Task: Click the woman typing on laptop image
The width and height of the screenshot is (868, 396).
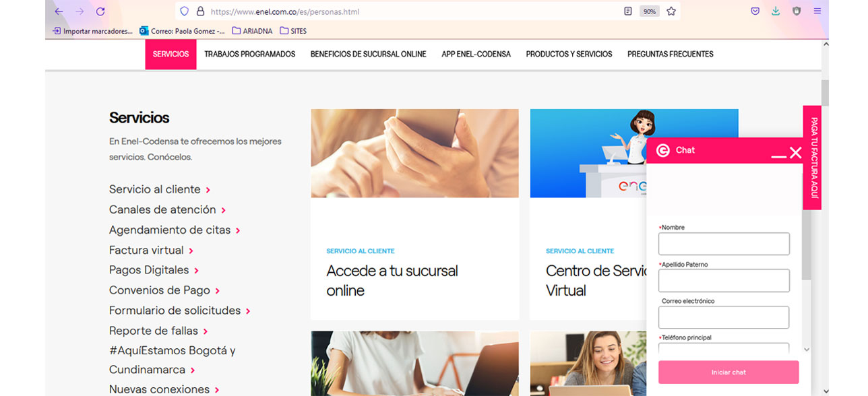Action: pos(414,364)
